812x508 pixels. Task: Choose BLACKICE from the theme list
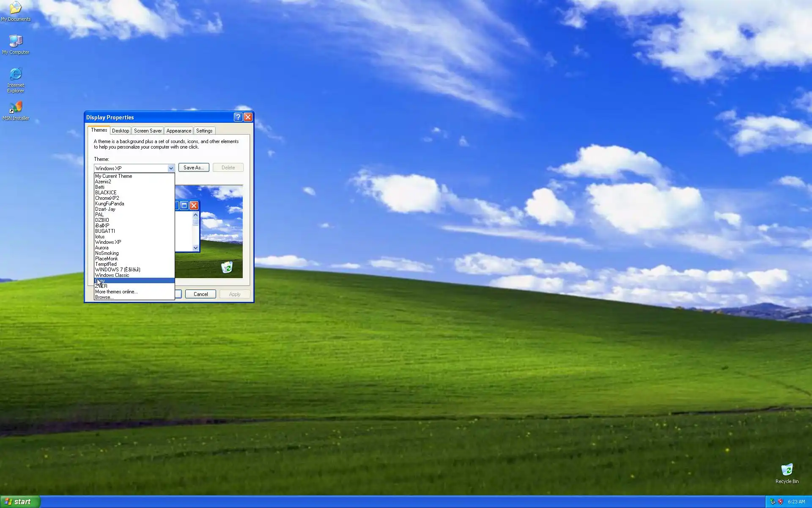point(106,193)
